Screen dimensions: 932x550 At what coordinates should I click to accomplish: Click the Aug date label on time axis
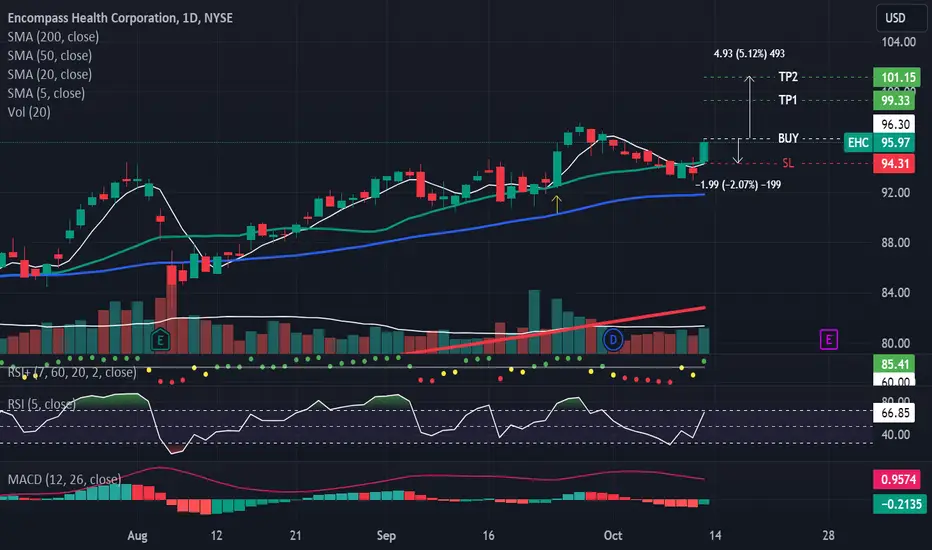click(x=137, y=535)
